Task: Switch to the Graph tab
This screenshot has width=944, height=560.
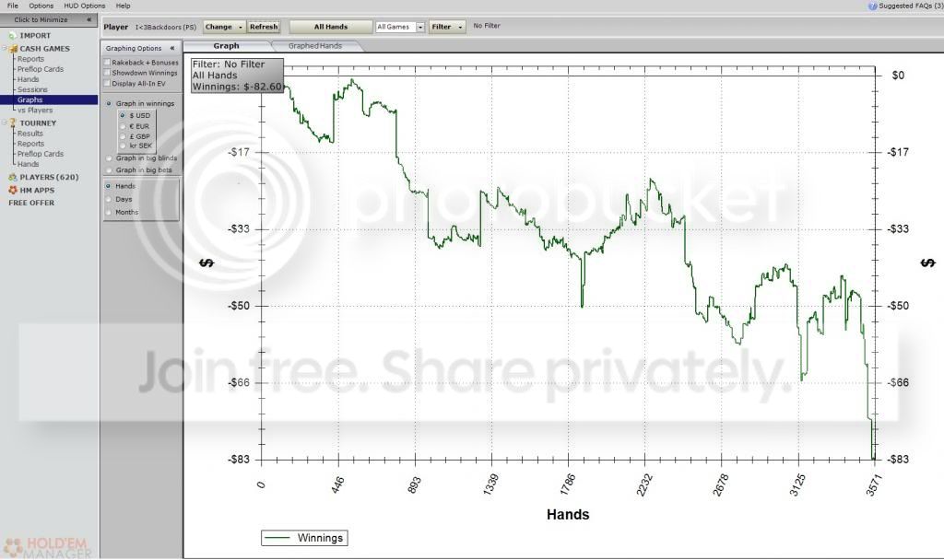Action: (x=227, y=46)
